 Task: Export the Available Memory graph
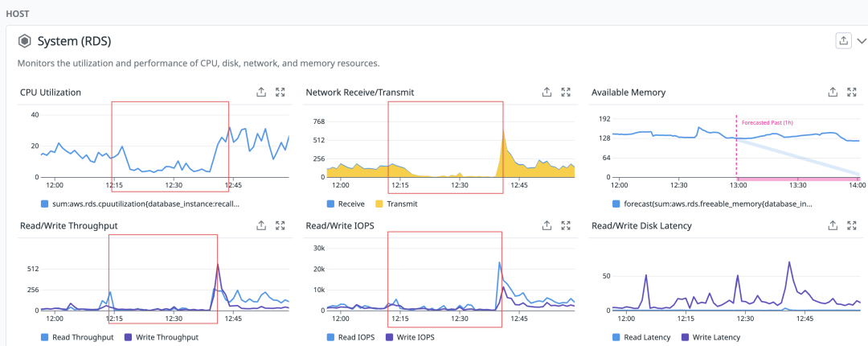click(833, 92)
